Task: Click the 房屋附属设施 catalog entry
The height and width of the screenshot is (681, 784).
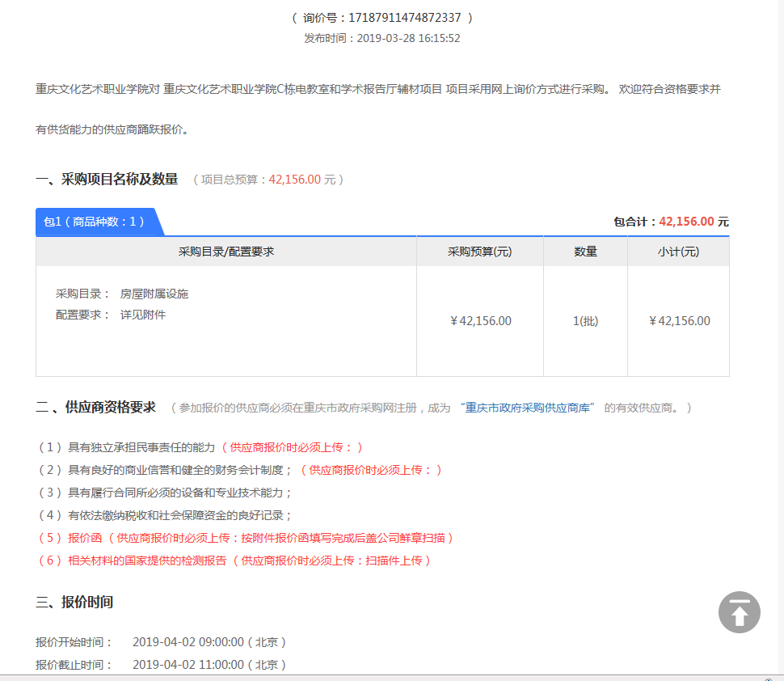Action: (154, 294)
